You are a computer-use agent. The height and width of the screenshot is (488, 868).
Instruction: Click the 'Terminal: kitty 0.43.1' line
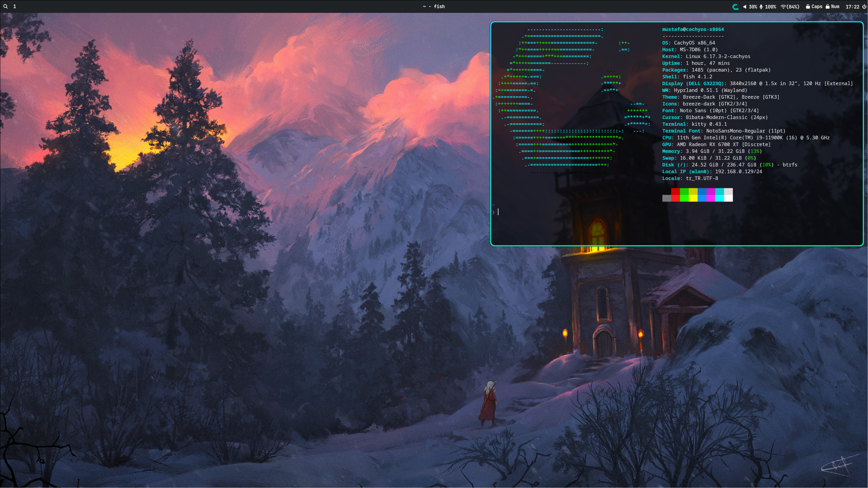(x=694, y=124)
